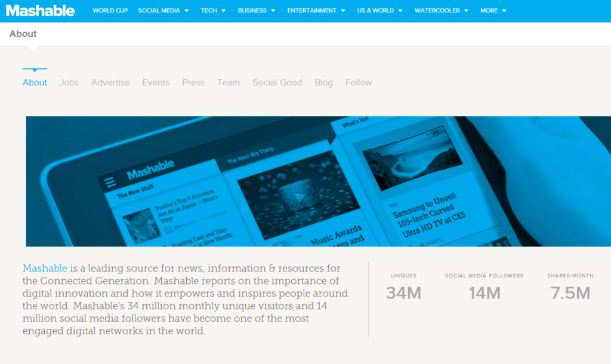The image size is (611, 364).
Task: Switch to the Advertise tab
Action: click(x=110, y=82)
